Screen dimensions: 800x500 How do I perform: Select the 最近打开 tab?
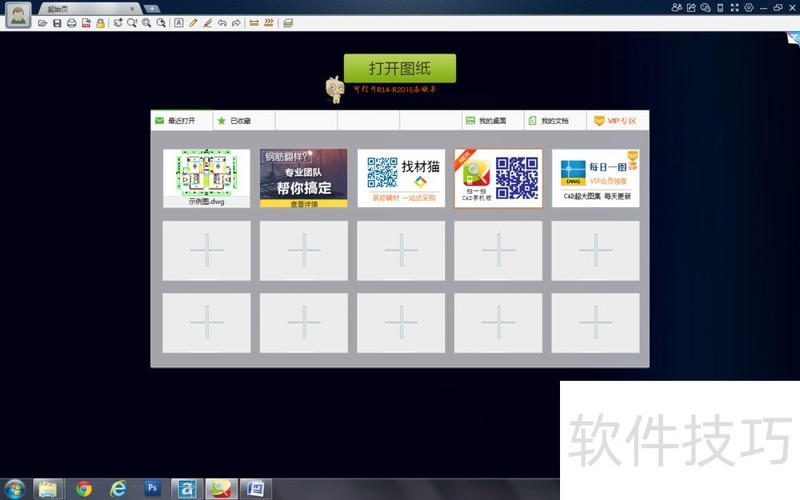click(x=182, y=120)
